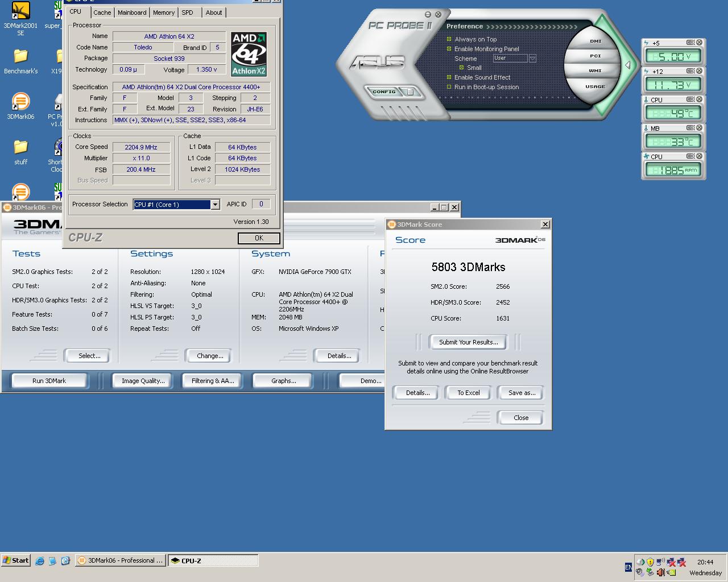728x582 pixels.
Task: Click Run 3DMark in 3DMark06
Action: [x=49, y=381]
